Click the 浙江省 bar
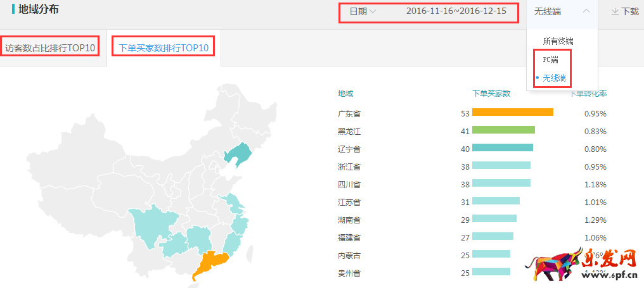Screen dimensions: 644x288 click(x=501, y=165)
